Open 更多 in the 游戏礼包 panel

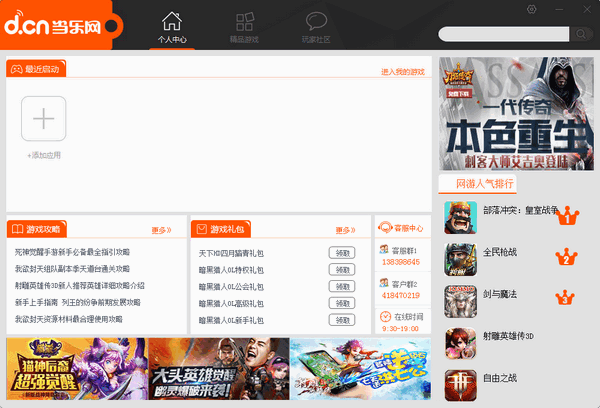click(x=345, y=230)
